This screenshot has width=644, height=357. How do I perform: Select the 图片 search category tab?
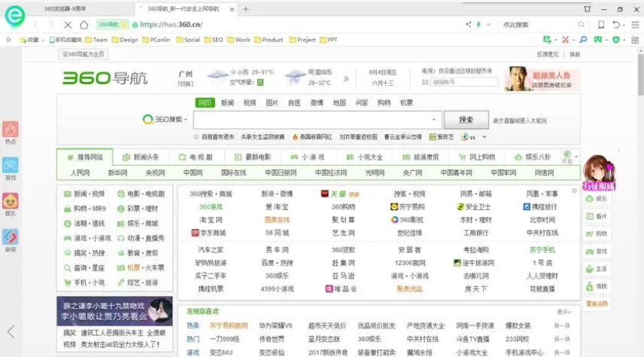[272, 103]
